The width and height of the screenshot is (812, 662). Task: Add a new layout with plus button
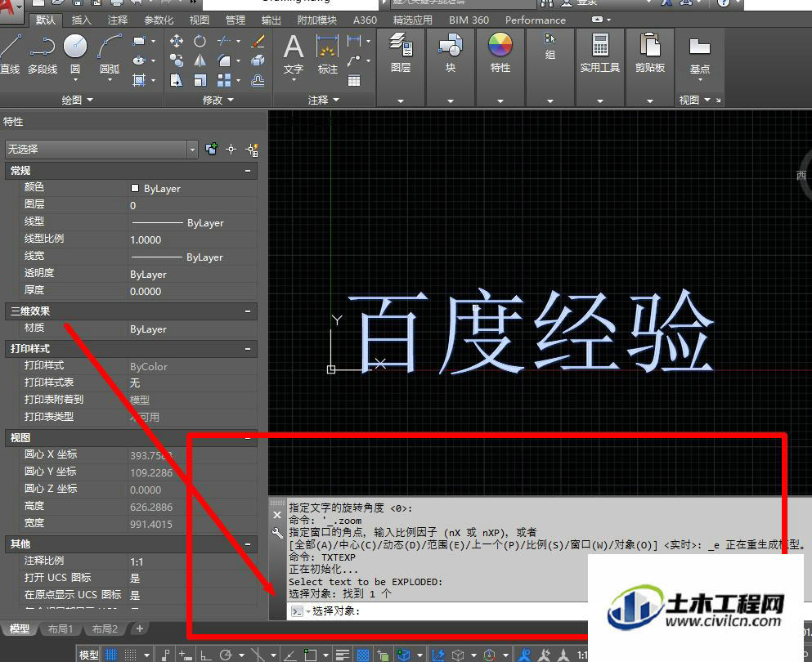(139, 628)
